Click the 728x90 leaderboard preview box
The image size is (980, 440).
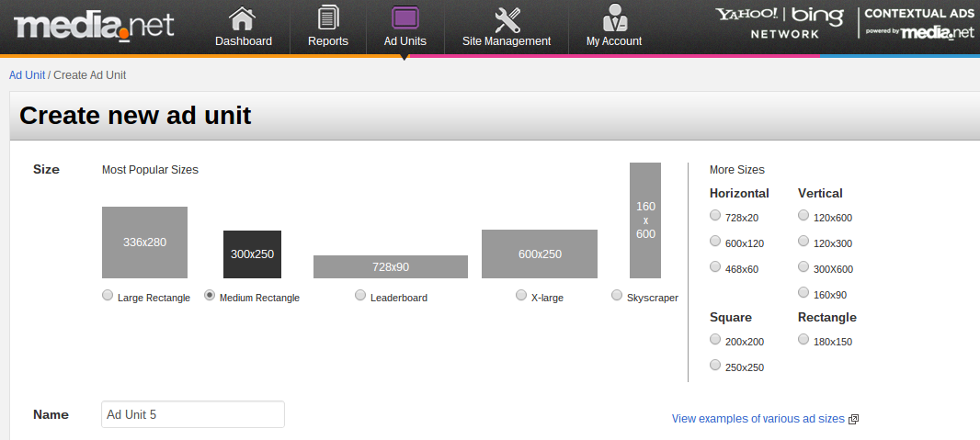coord(391,266)
